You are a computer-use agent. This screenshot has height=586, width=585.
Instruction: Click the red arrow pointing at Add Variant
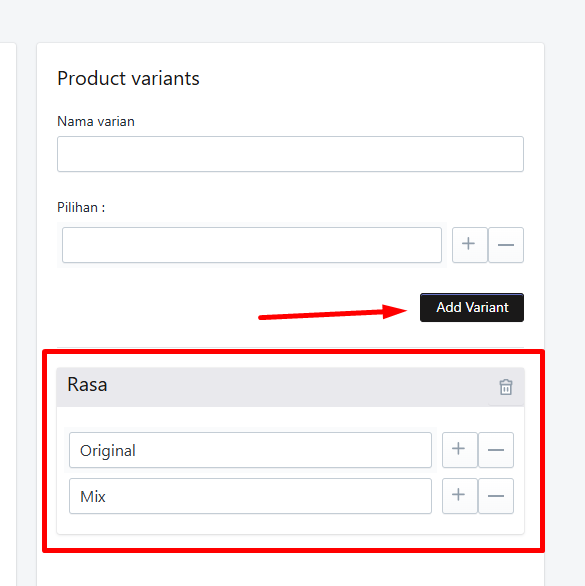click(x=332, y=312)
